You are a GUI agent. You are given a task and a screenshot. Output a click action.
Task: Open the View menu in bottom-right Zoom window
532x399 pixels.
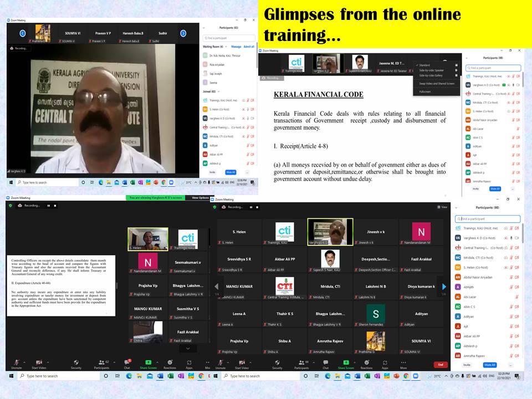coord(442,207)
